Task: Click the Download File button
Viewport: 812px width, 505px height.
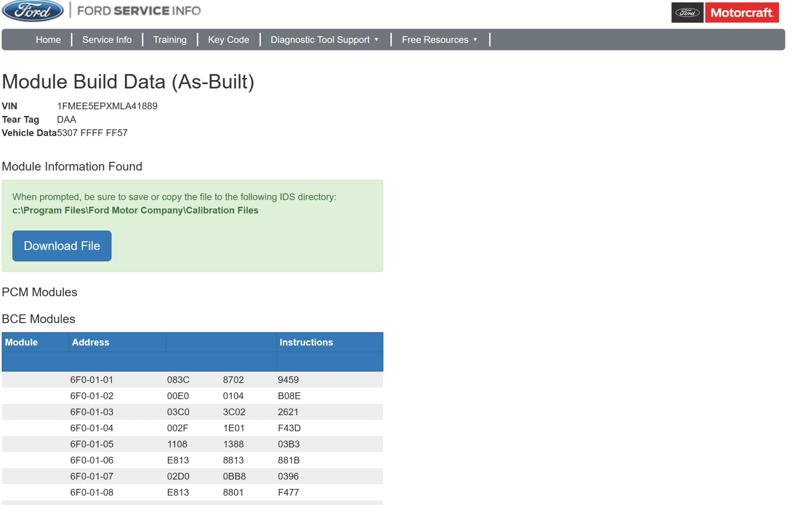Action: [x=62, y=246]
